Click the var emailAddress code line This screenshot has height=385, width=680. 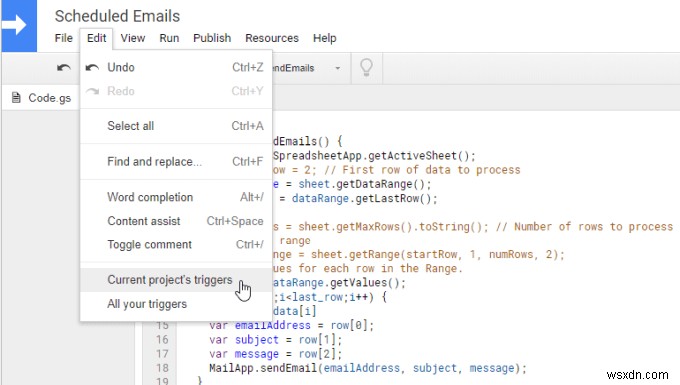(x=291, y=325)
